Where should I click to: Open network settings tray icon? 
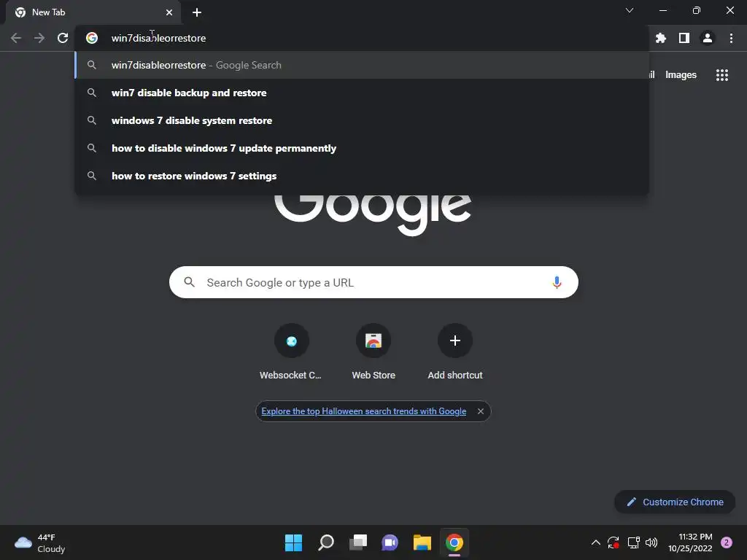coord(633,542)
